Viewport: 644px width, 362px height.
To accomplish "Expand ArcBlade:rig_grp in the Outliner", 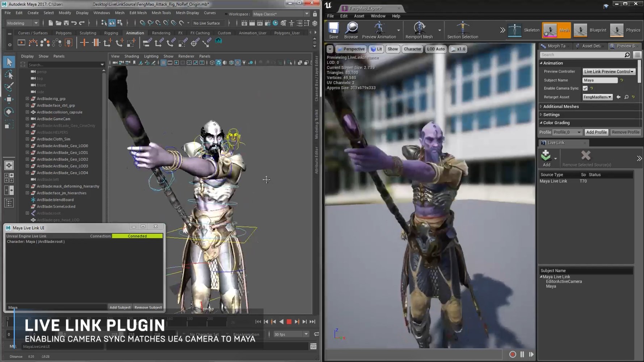I will pyautogui.click(x=27, y=99).
